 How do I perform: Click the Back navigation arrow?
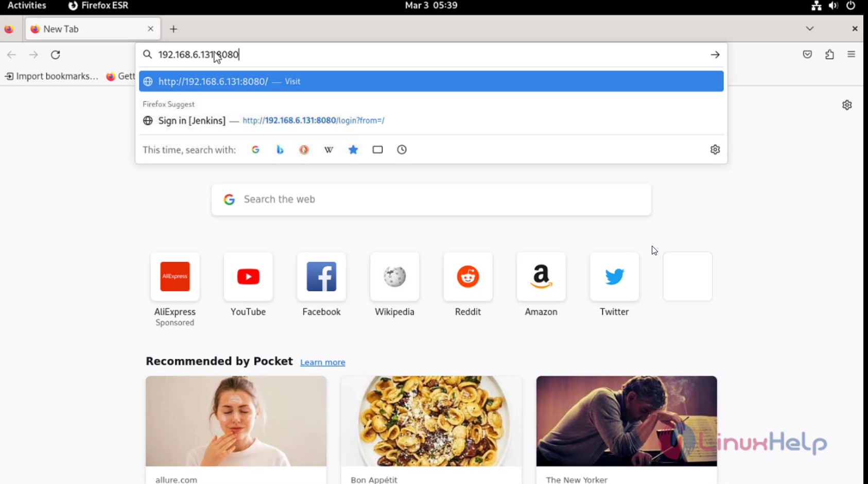pos(11,55)
